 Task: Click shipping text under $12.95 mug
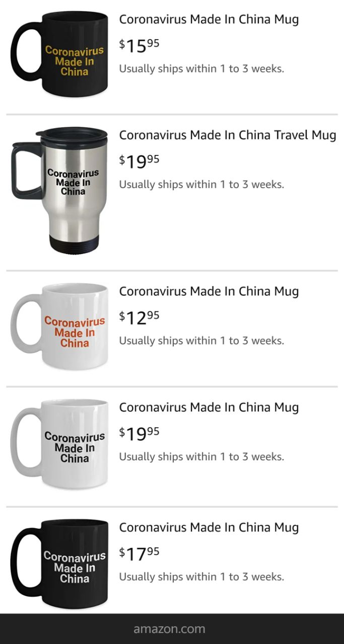tap(201, 341)
